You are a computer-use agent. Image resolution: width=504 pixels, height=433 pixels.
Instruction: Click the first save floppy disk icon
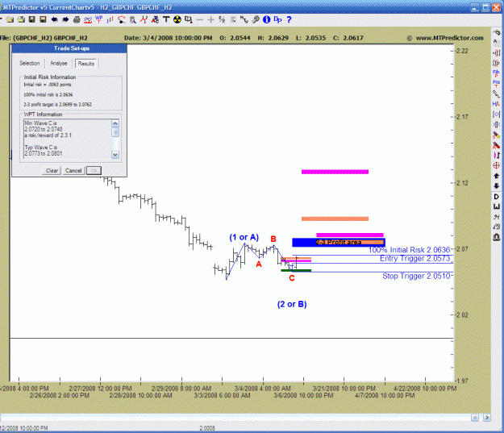pos(31,20)
